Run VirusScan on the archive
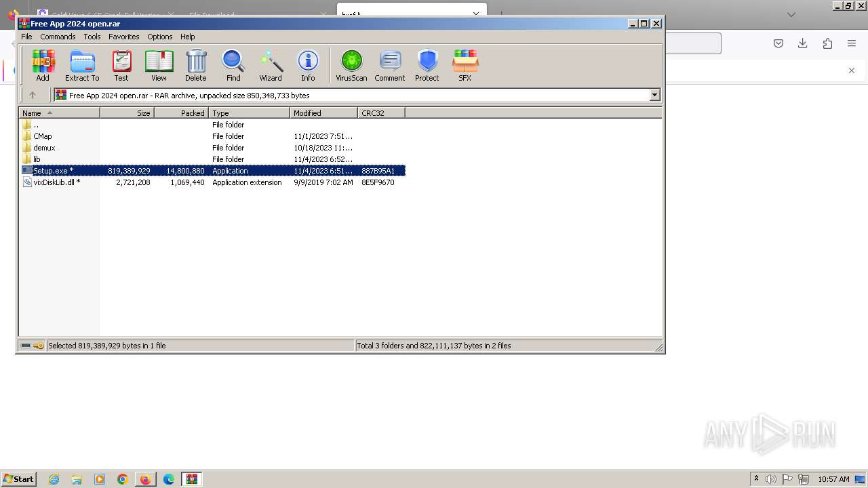 pyautogui.click(x=351, y=66)
